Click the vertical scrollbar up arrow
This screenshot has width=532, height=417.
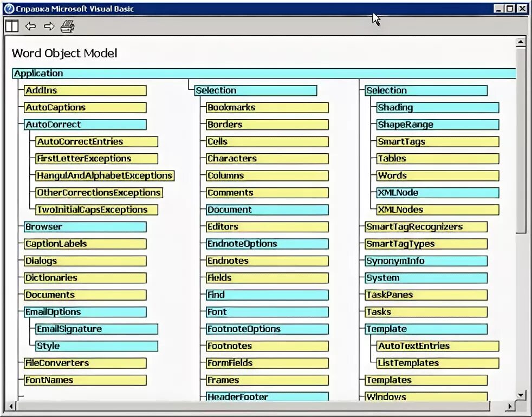pos(521,42)
